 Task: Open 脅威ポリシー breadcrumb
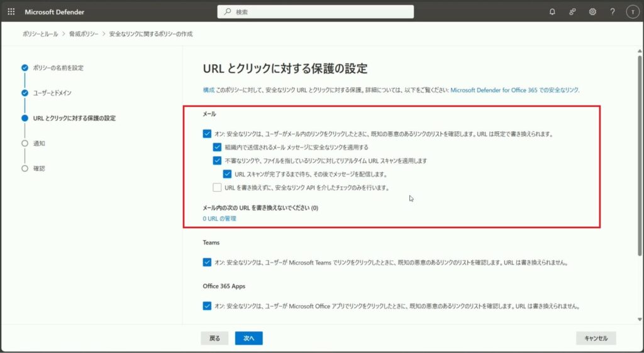click(84, 34)
